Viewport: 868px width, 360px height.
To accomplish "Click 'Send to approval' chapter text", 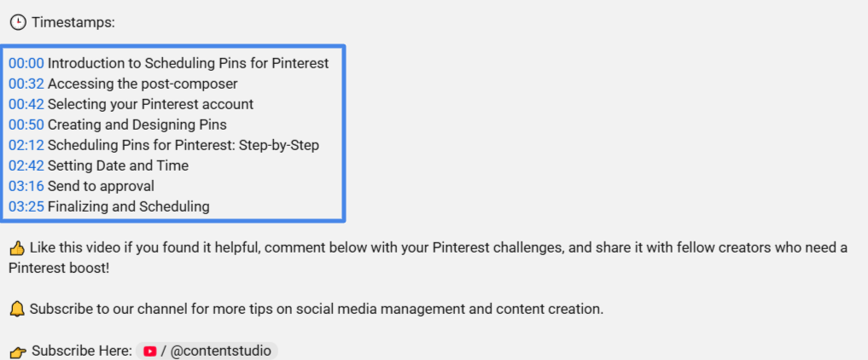I will 101,186.
